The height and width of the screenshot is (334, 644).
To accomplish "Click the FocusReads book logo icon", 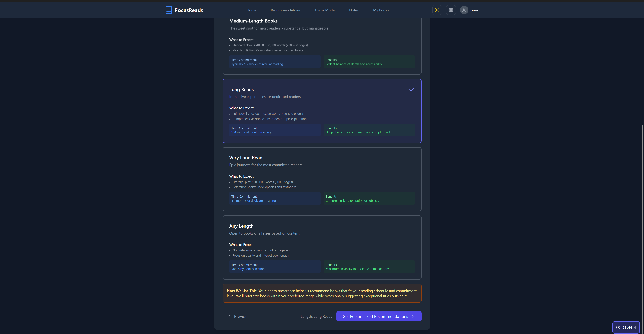I will (168, 10).
